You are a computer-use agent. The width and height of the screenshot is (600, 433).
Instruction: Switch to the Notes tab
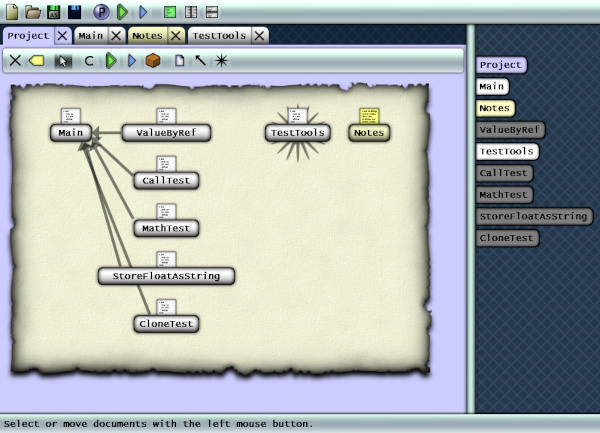point(147,36)
